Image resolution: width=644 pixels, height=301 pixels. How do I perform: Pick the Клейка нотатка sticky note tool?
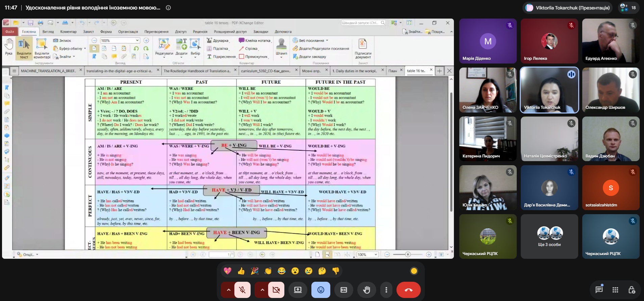pos(255,41)
